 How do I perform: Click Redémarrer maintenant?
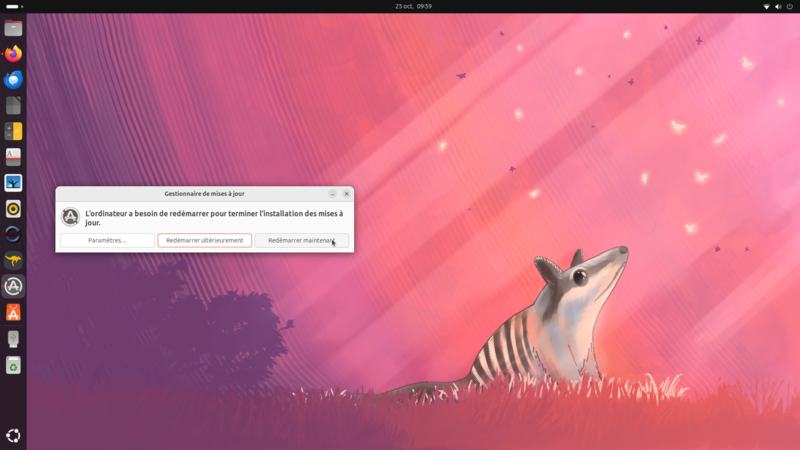[302, 240]
